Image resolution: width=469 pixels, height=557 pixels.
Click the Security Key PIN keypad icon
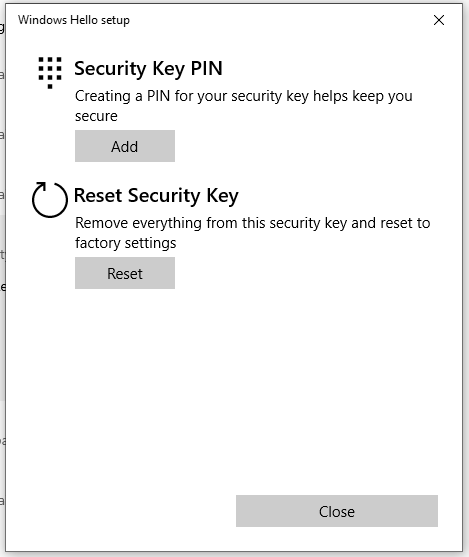tap(50, 72)
